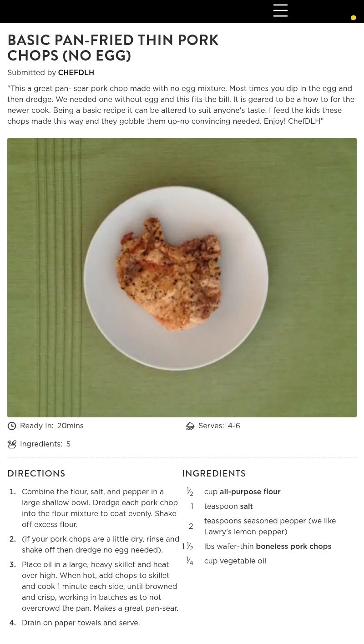Image resolution: width=364 pixels, height=644 pixels.
Task: Open the all-purpose flour ingredient link
Action: coord(250,492)
